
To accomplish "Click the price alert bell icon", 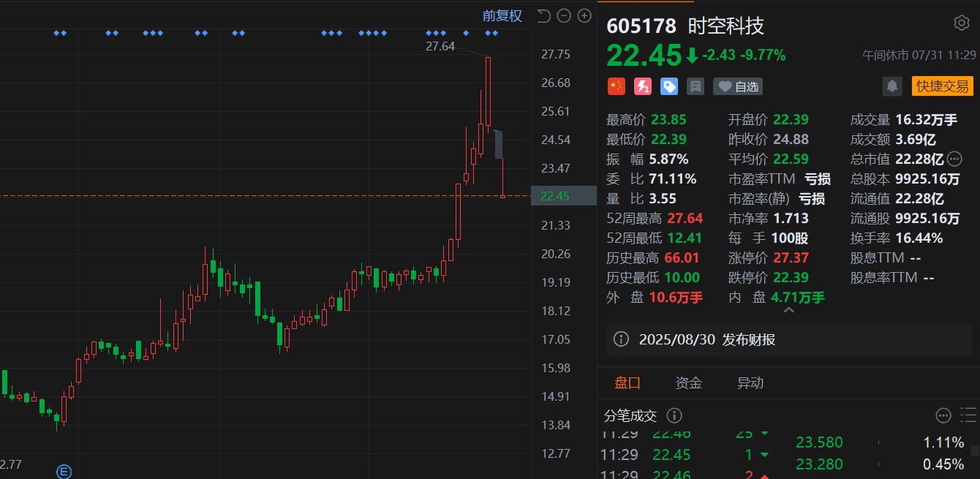I will coord(892,86).
